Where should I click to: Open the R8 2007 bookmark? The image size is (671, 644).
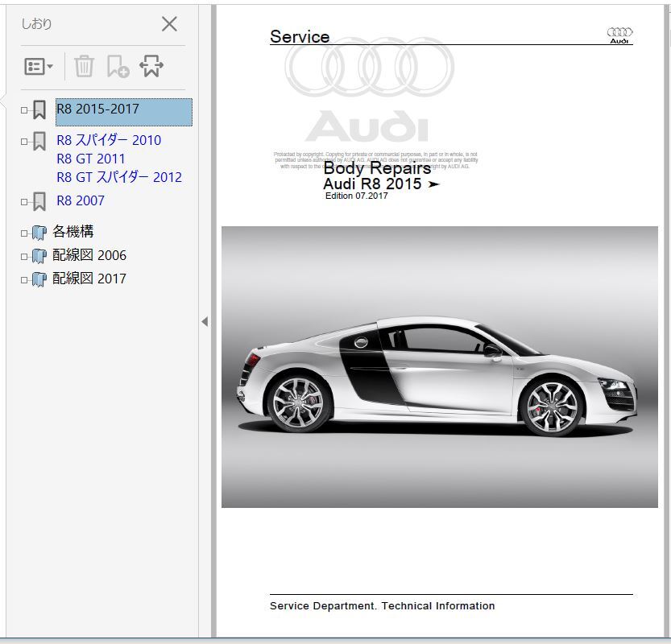pyautogui.click(x=81, y=200)
